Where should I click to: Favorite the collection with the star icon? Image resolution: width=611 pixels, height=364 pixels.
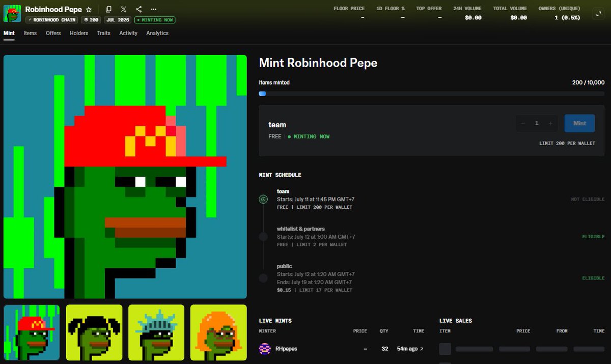click(x=89, y=10)
